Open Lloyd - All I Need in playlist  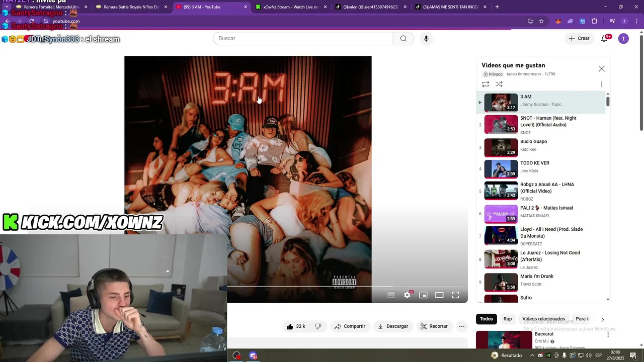[541, 236]
